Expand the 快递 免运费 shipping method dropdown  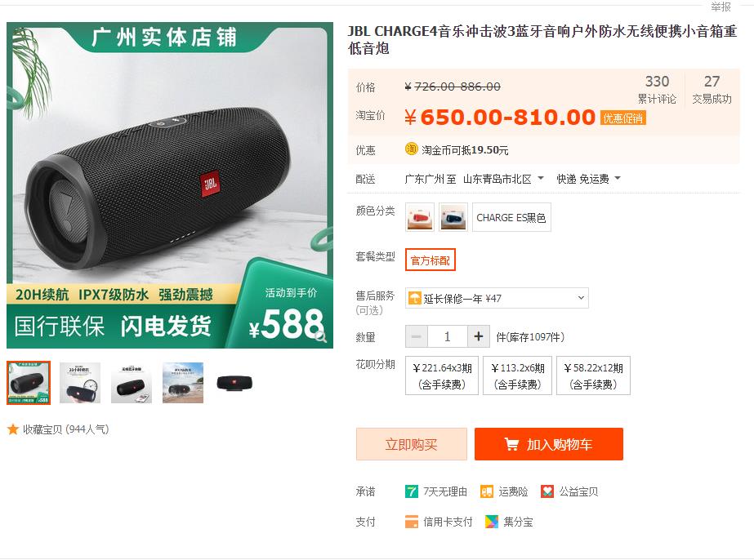589,180
